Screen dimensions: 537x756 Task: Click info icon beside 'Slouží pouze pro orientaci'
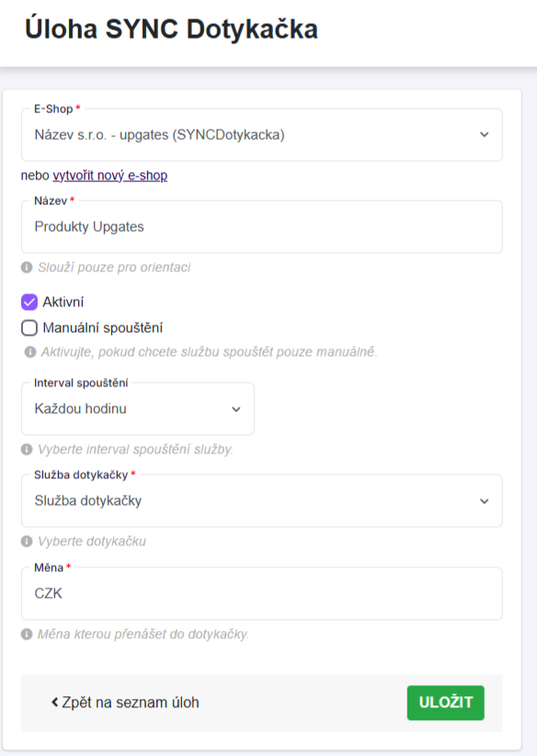pos(27,267)
